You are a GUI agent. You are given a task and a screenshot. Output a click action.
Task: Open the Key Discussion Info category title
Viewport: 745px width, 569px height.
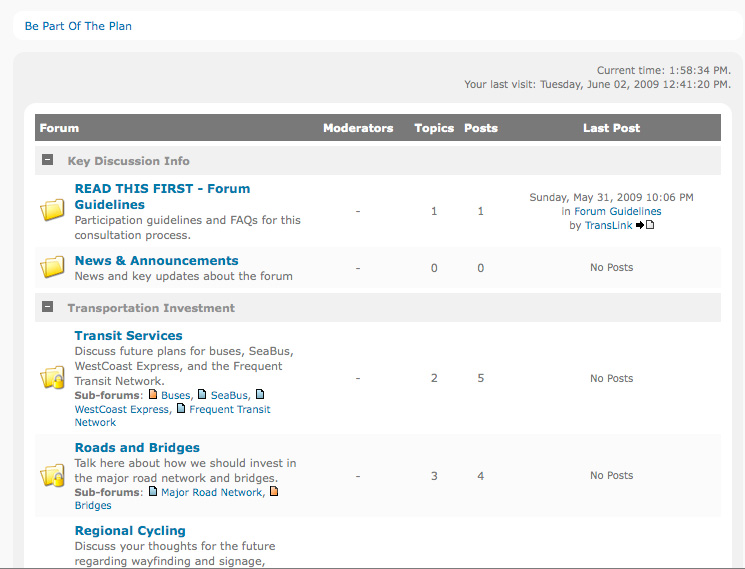(128, 161)
